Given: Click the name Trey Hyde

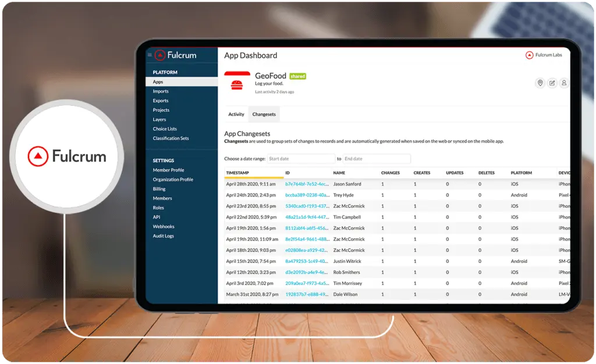Looking at the screenshot, I should point(343,195).
